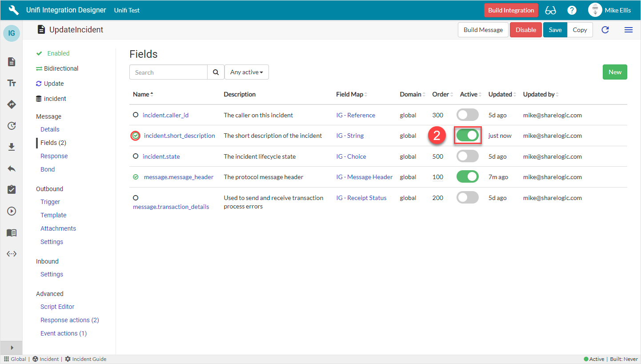Viewport: 641px width, 364px height.
Task: Open the hamburger menu icon
Action: pos(629,30)
